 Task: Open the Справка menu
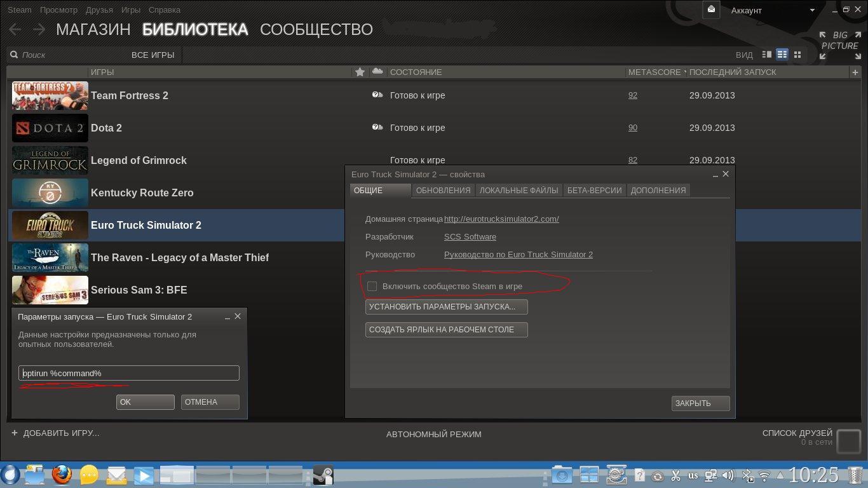coord(164,10)
